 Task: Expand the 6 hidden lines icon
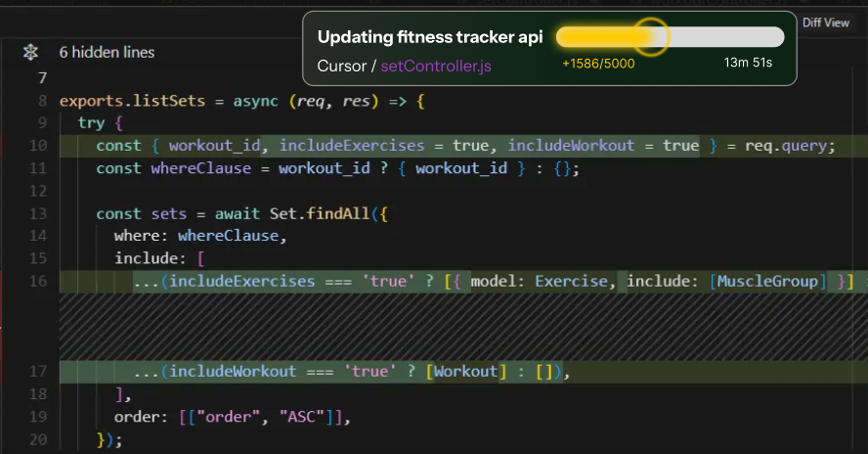pos(30,52)
